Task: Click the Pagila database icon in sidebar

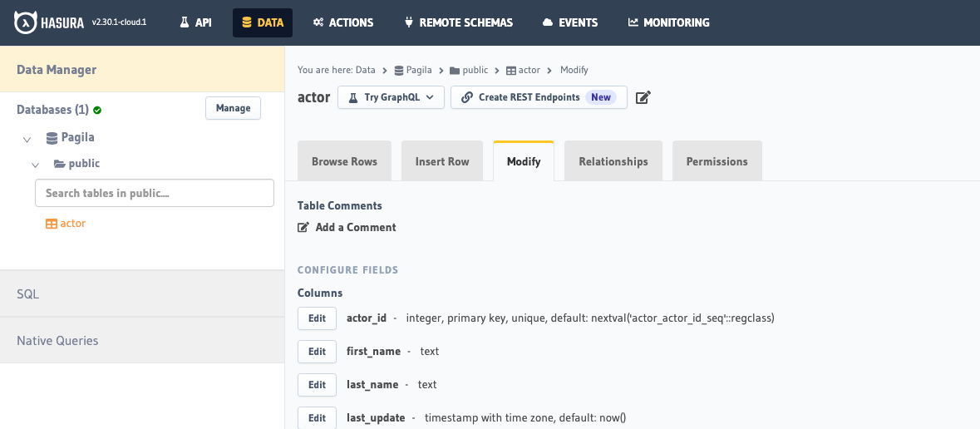Action: (x=52, y=137)
